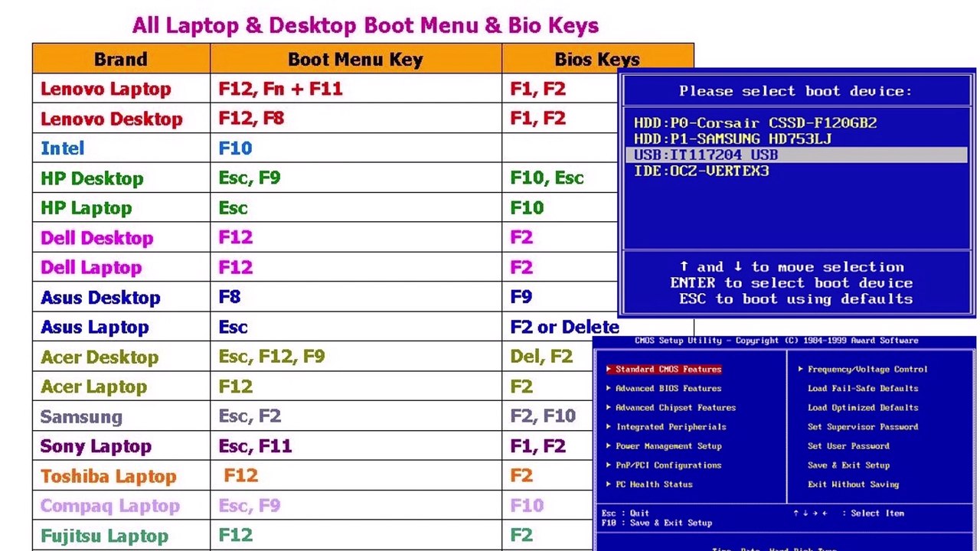Click the 'Brand' column header
980x551 pixels.
120,60
